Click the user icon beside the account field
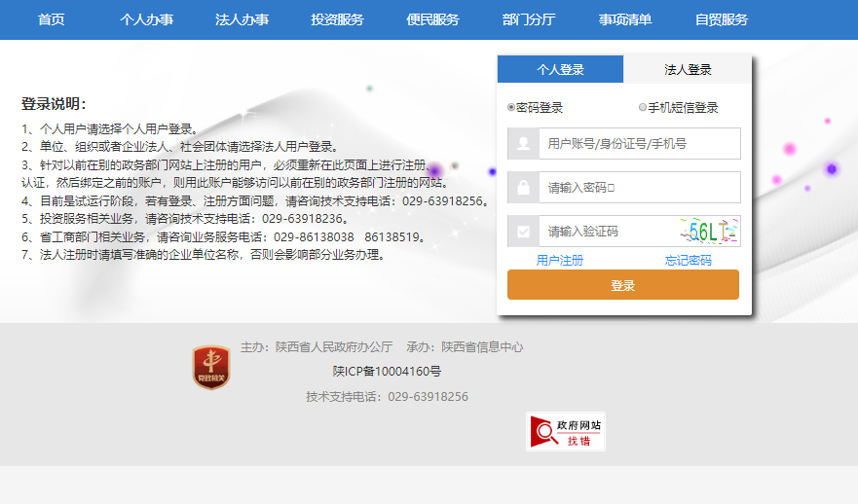 pos(524,144)
